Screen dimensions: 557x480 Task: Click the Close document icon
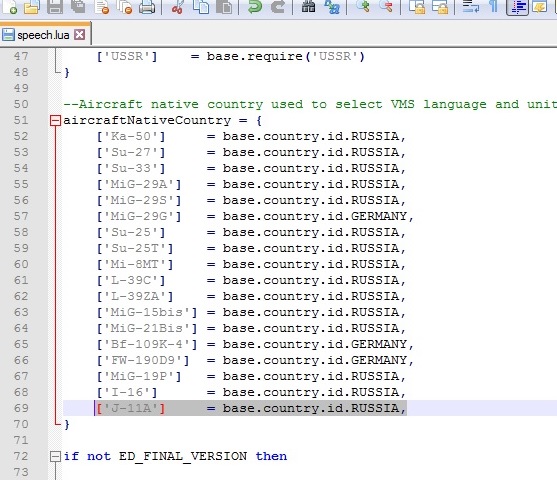click(101, 6)
